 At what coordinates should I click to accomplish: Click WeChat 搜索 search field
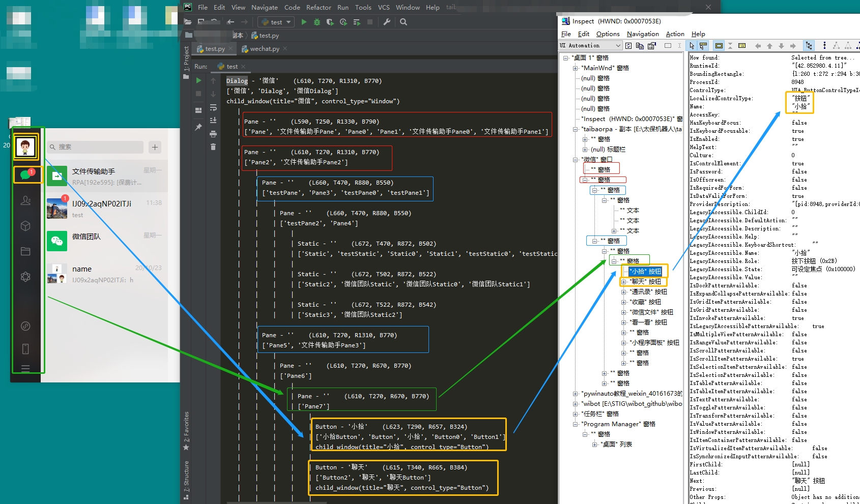[96, 147]
